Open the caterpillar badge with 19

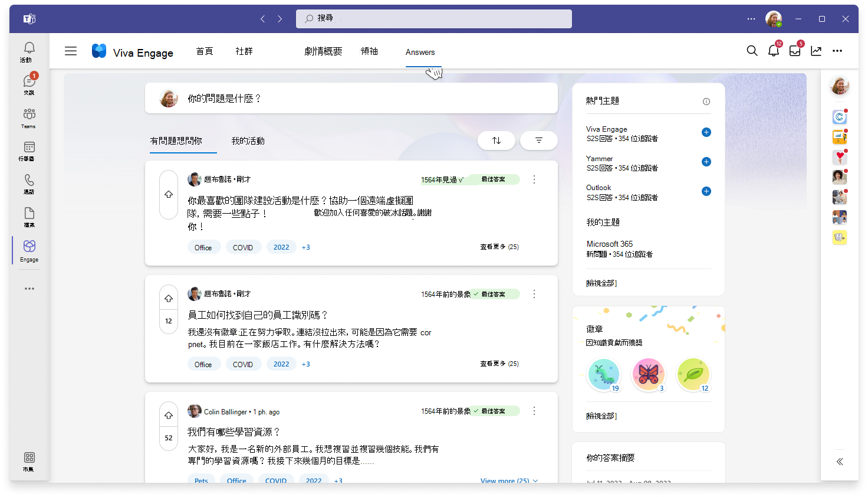(x=604, y=374)
